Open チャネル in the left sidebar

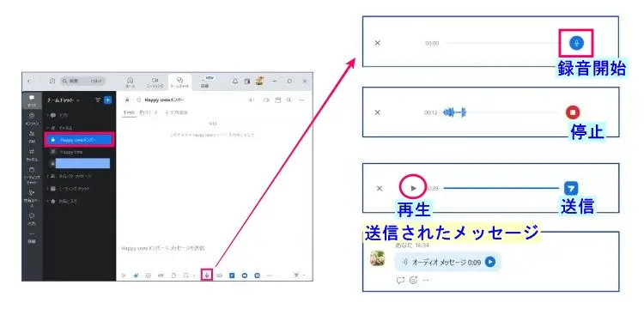32,154
